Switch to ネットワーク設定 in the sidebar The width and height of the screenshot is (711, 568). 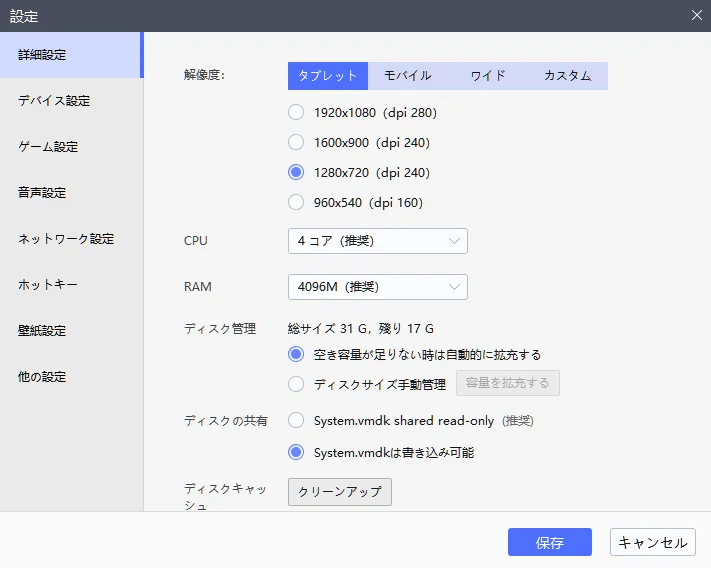pos(71,239)
